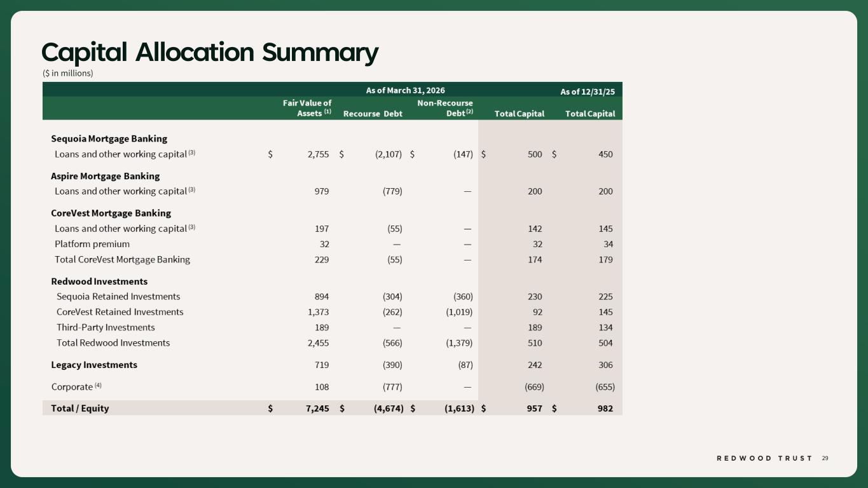Click the "Aspire Mortgage Banking" section heading
The image size is (868, 488).
(x=106, y=176)
